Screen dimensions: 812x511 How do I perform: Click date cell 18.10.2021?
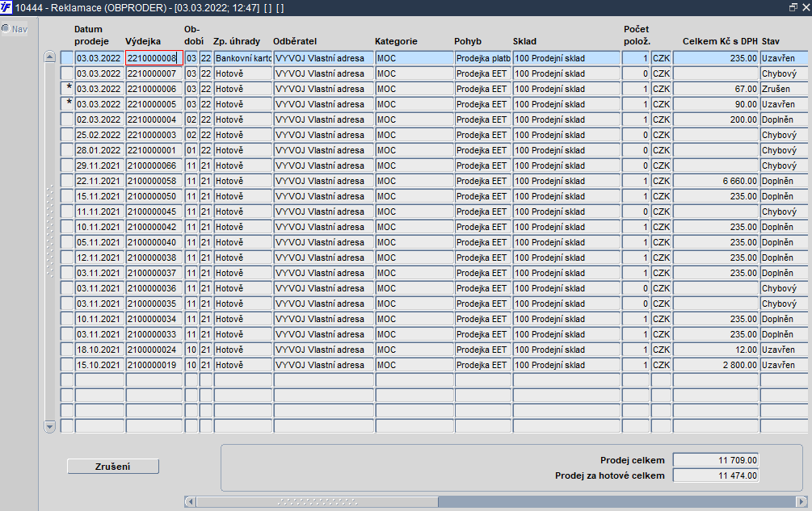[99, 350]
